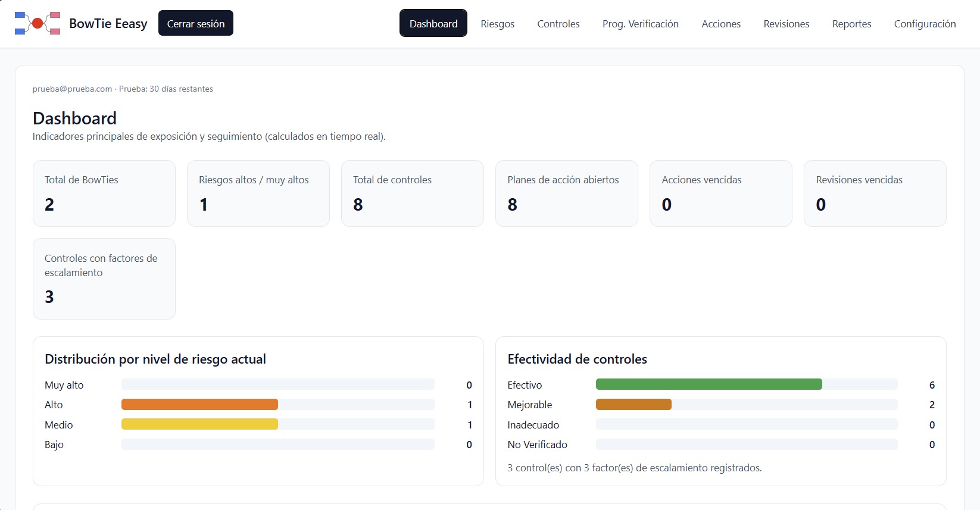The height and width of the screenshot is (510, 980).
Task: Open the Planes de acción abiertos card
Action: tap(567, 193)
